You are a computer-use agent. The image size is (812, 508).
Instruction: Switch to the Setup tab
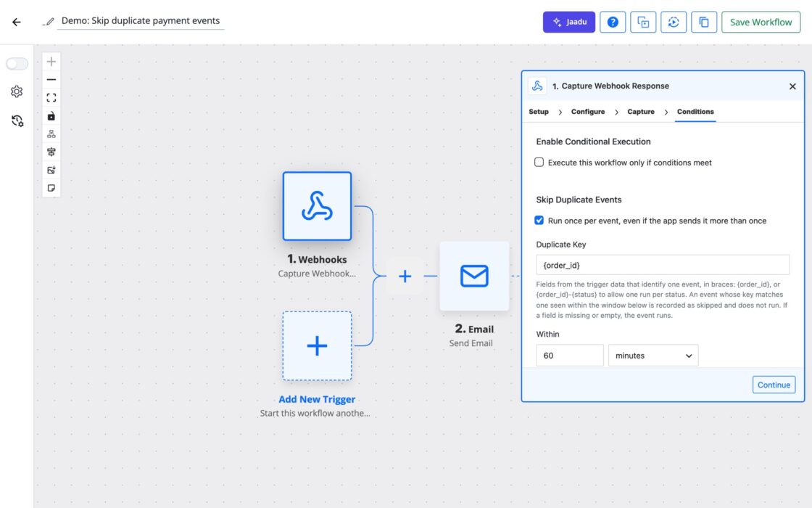coord(539,112)
